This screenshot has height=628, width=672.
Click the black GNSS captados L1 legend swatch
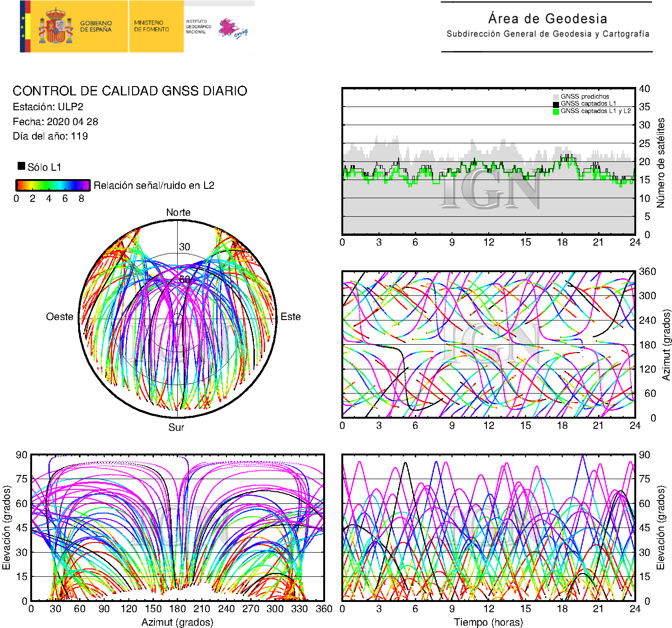pyautogui.click(x=556, y=104)
